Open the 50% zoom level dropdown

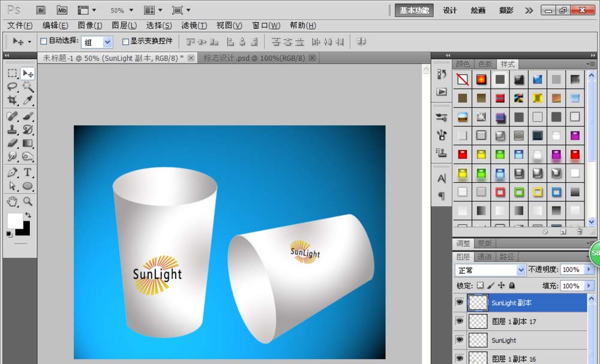[122, 10]
